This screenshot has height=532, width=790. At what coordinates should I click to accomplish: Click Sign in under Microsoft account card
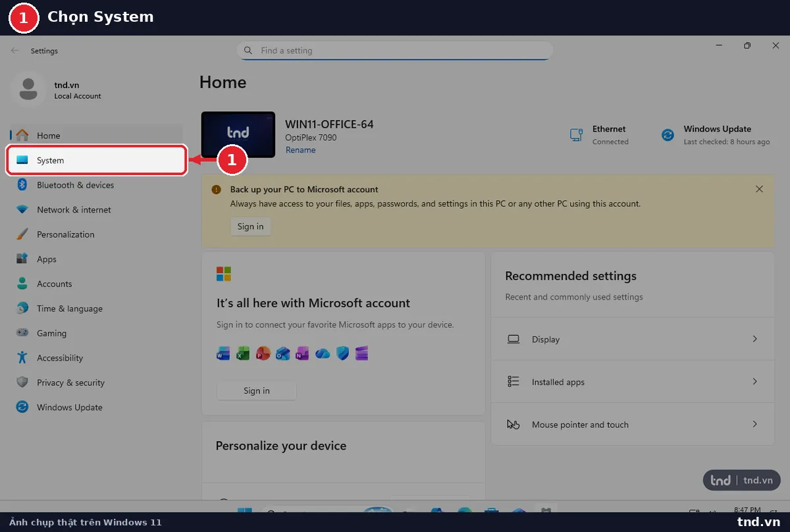tap(257, 391)
